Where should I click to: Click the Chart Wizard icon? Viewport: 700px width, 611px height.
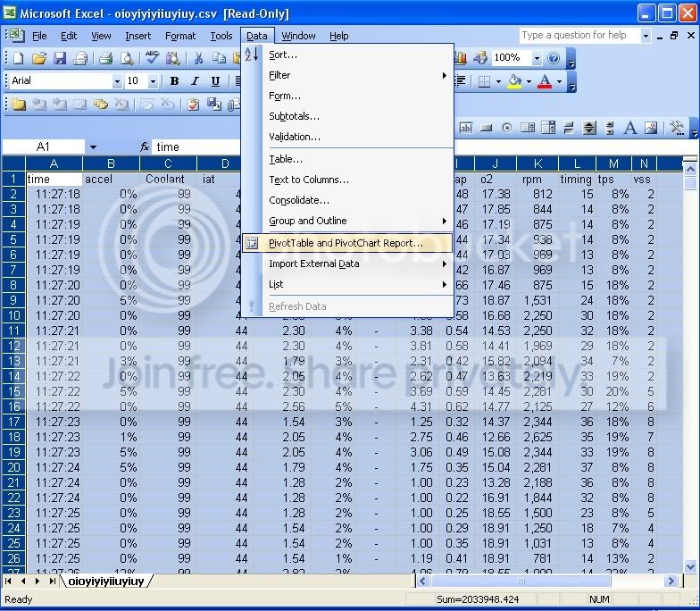[461, 57]
